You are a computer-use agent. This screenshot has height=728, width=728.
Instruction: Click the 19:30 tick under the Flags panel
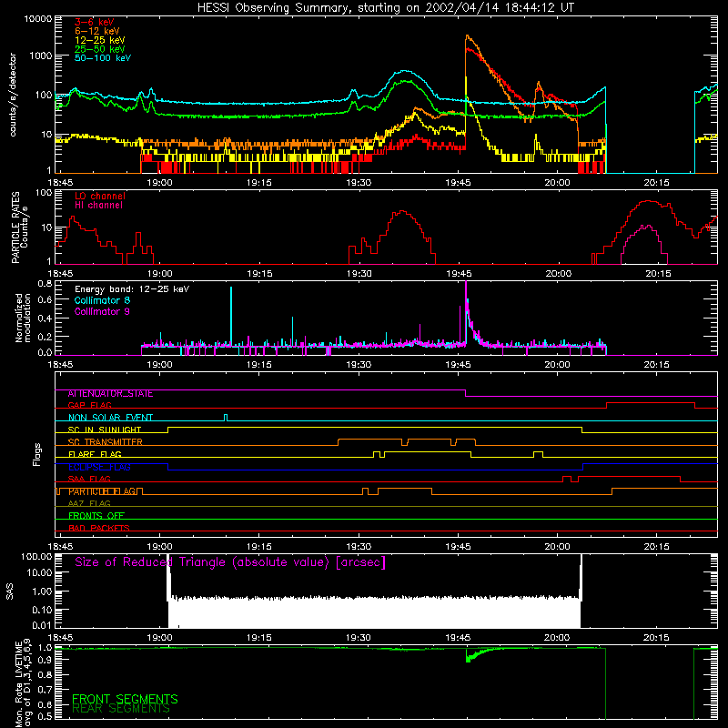(x=359, y=547)
